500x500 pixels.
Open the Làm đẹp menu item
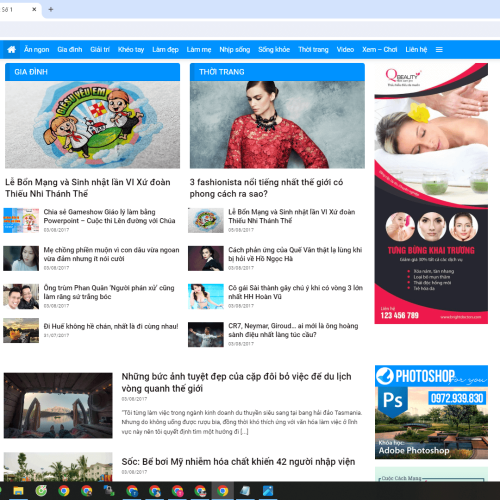click(165, 50)
